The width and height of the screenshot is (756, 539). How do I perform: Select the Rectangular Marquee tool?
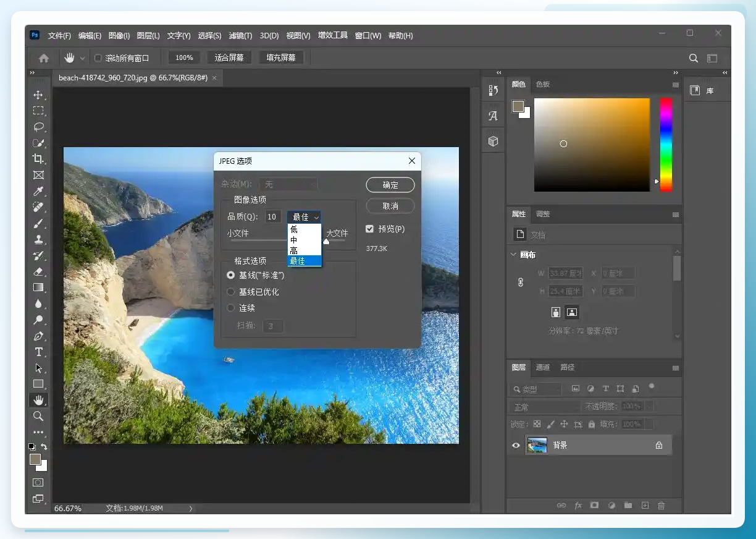[x=38, y=111]
